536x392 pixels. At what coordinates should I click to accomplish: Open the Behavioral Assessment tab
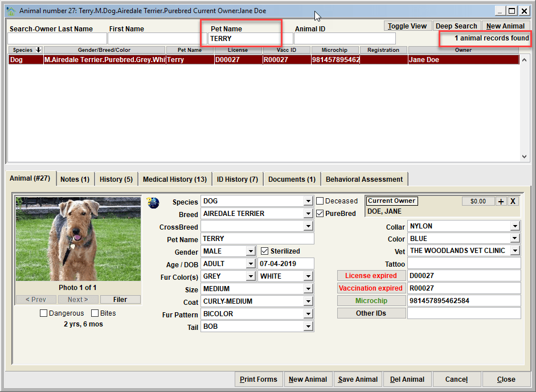click(x=364, y=179)
